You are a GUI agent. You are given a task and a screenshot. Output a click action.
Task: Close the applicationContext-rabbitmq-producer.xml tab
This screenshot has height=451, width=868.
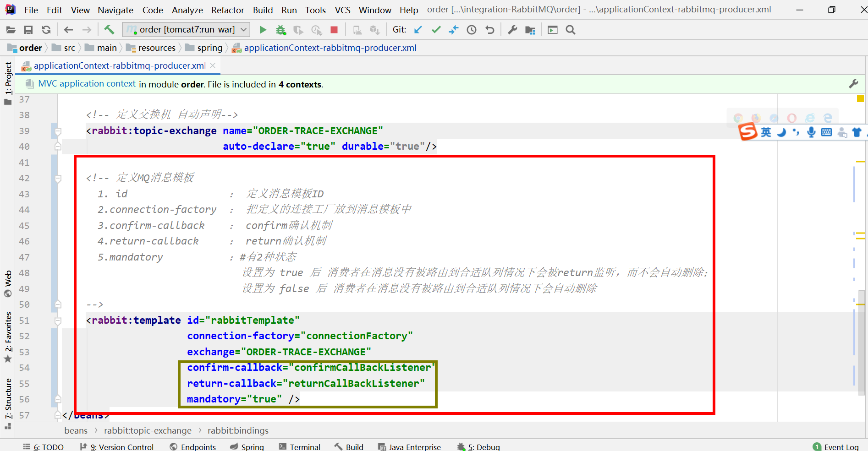click(x=213, y=65)
